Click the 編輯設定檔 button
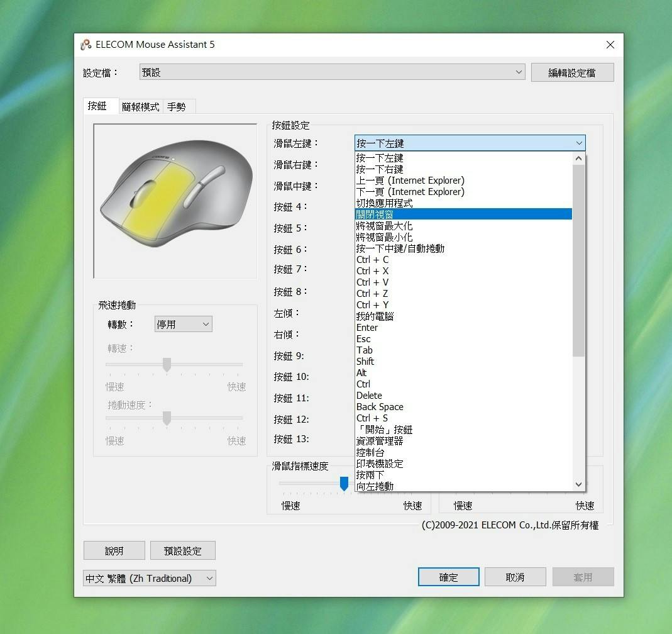672x634 pixels. click(x=572, y=72)
